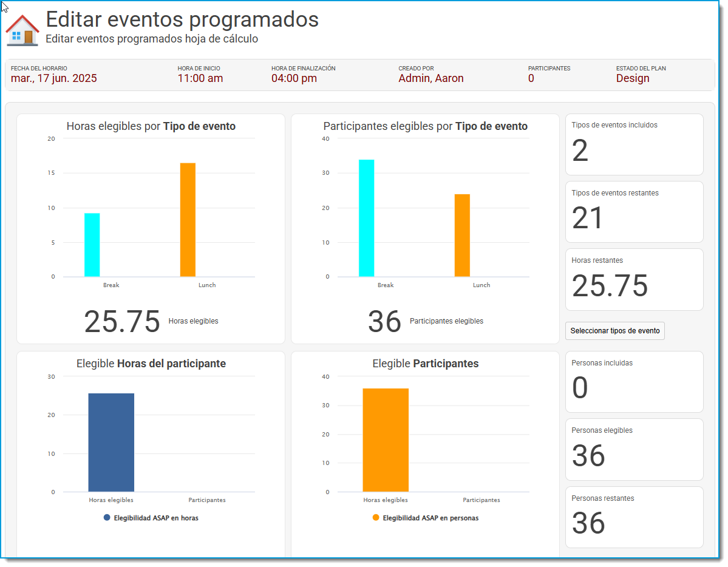Image resolution: width=728 pixels, height=567 pixels.
Task: Click chart title Elegible Horas del participante
Action: click(151, 364)
